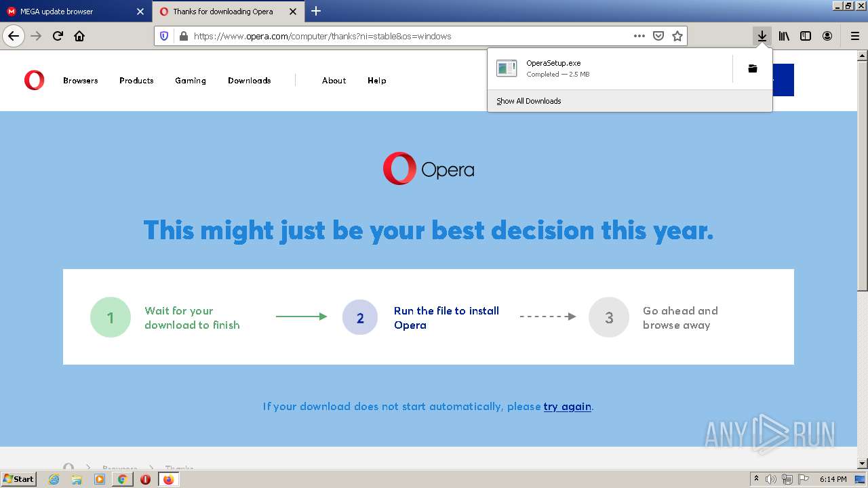Click the OperaSetup.exe file icon
The width and height of the screenshot is (868, 488).
pyautogui.click(x=507, y=68)
